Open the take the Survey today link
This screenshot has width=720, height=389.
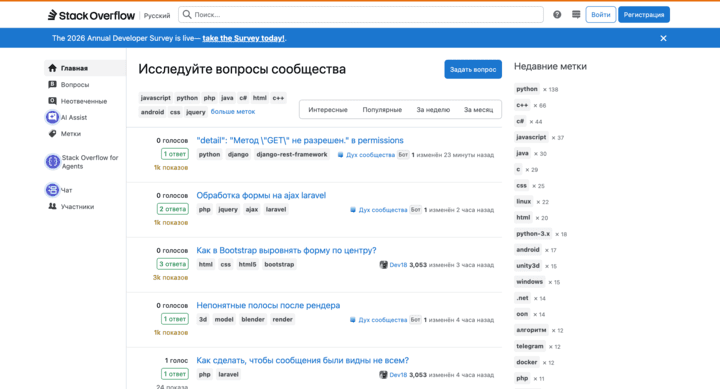click(243, 38)
